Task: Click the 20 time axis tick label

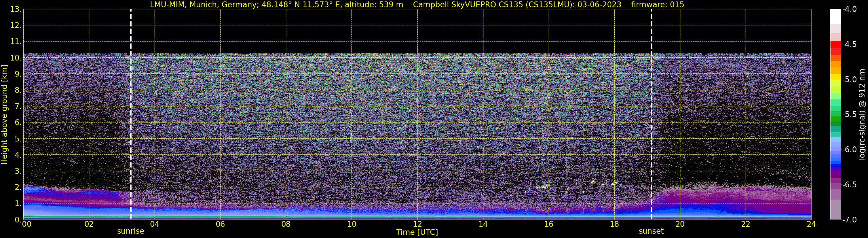Action: click(x=680, y=224)
